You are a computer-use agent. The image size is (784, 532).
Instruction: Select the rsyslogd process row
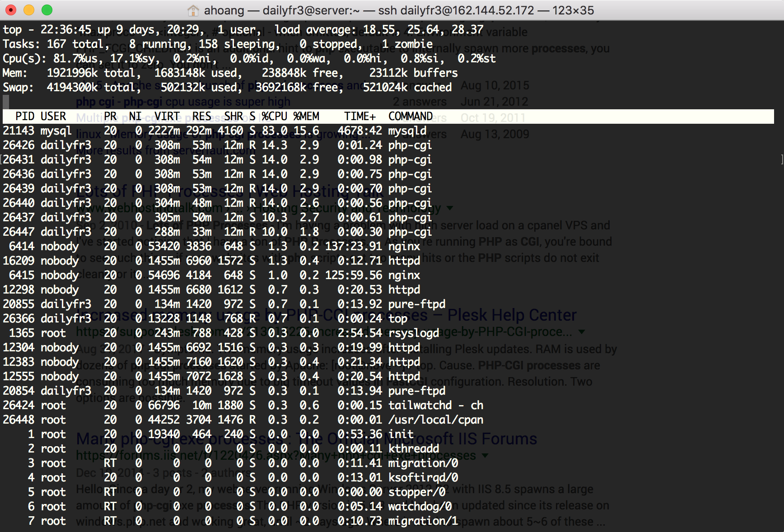point(388,333)
